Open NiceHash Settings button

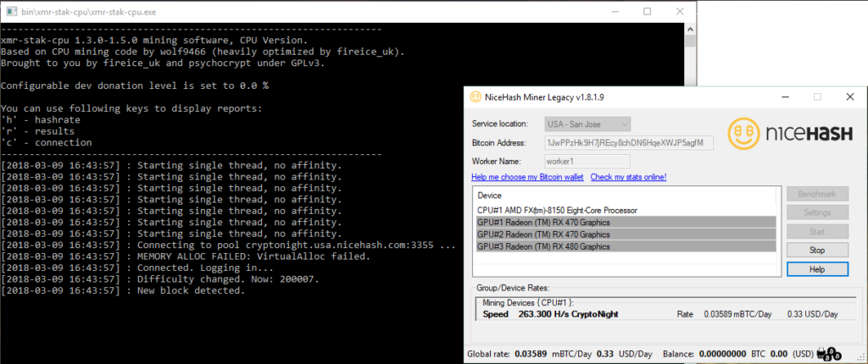coord(817,212)
